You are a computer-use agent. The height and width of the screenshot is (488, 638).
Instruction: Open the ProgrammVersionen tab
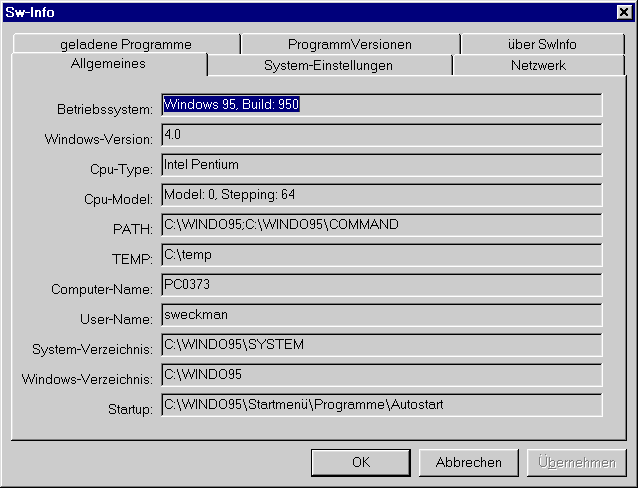(349, 44)
